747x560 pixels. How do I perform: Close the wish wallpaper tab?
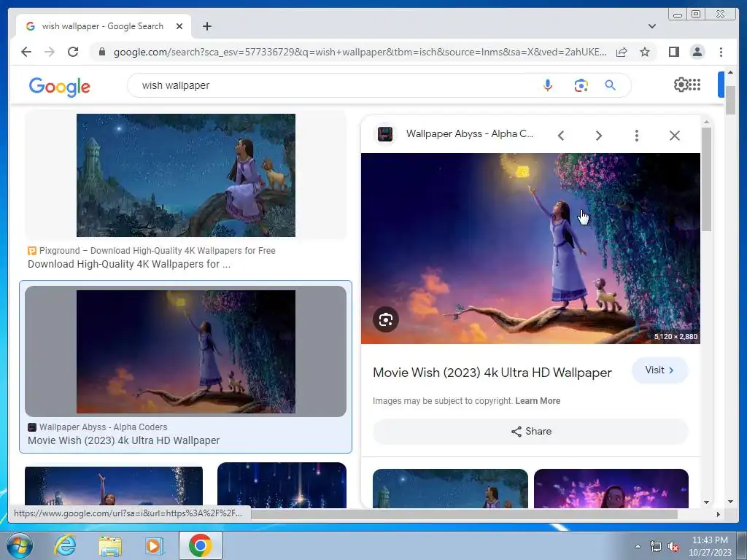point(179,26)
